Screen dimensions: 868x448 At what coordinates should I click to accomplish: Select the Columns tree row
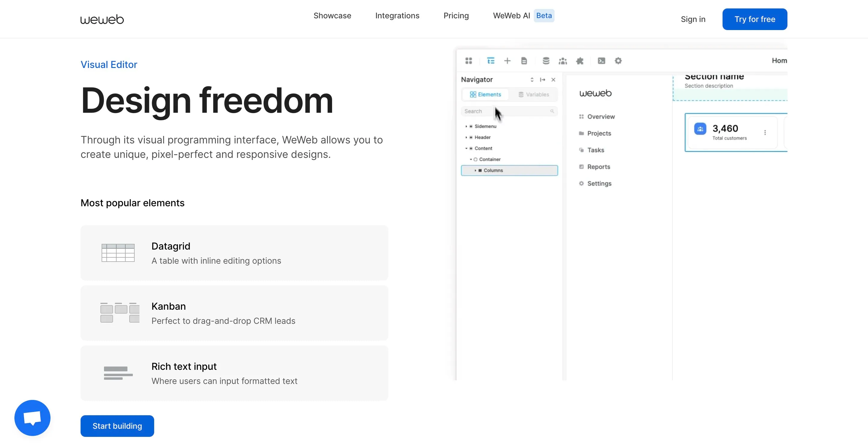point(509,170)
